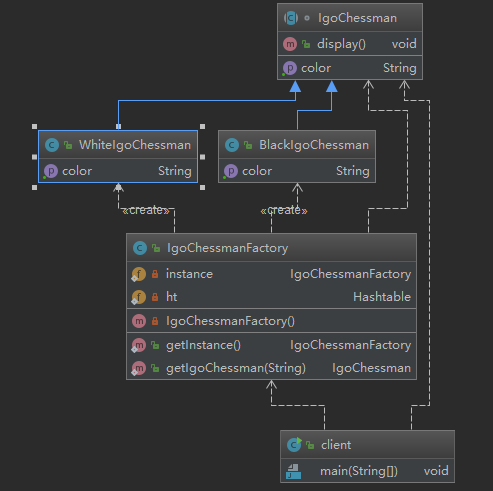Select the display() method row
Screen dimensions: 493x491
click(x=350, y=44)
